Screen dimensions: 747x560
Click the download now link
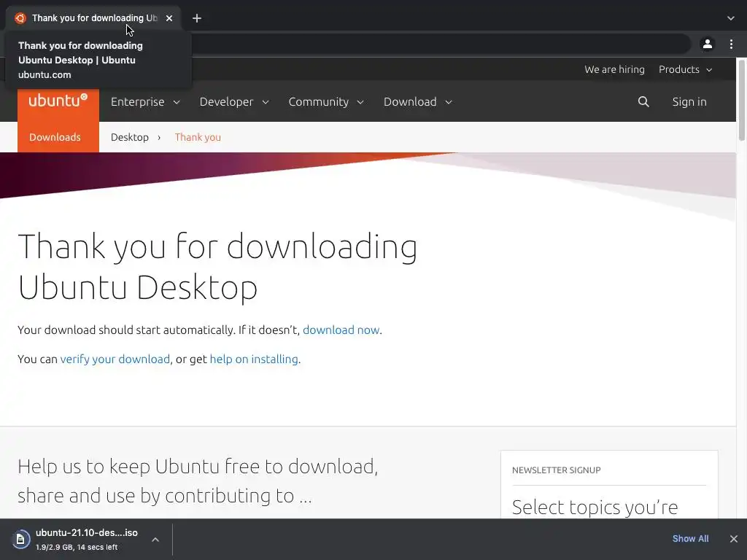click(x=341, y=330)
